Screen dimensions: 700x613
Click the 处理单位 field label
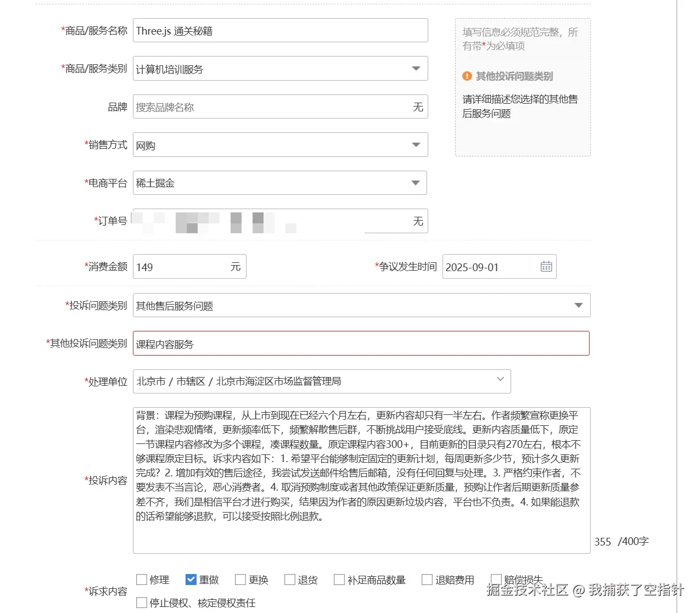tap(106, 381)
